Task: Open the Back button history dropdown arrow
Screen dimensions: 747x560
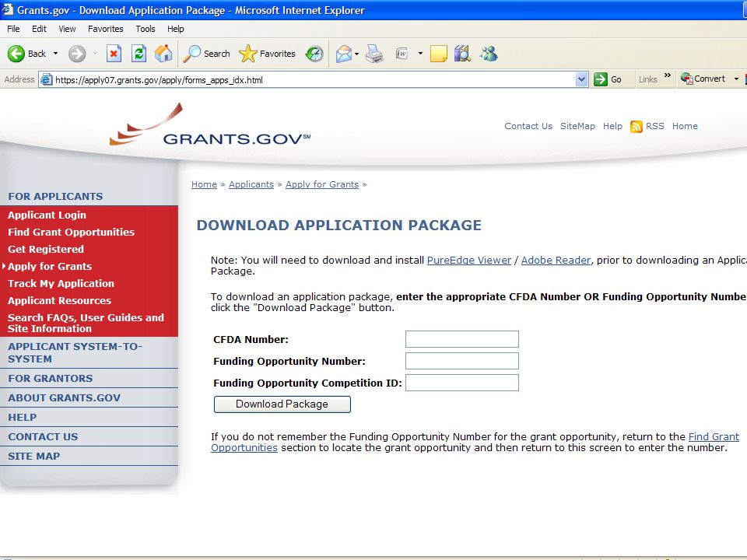Action: click(x=56, y=54)
